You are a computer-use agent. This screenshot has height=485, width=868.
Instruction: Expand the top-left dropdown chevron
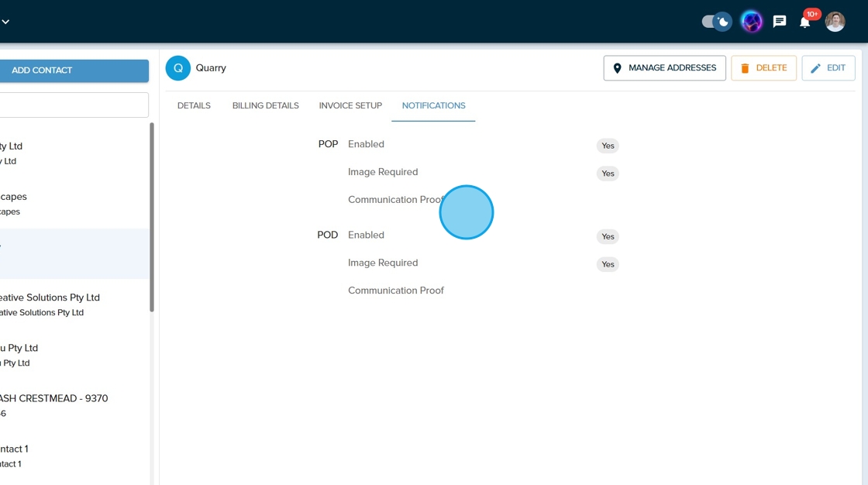pos(5,22)
